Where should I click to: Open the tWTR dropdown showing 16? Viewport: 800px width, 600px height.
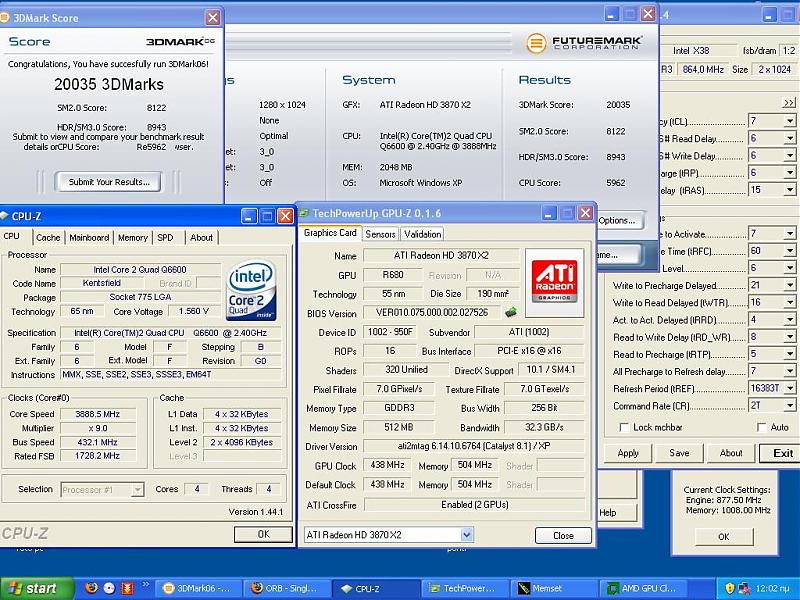pyautogui.click(x=790, y=303)
